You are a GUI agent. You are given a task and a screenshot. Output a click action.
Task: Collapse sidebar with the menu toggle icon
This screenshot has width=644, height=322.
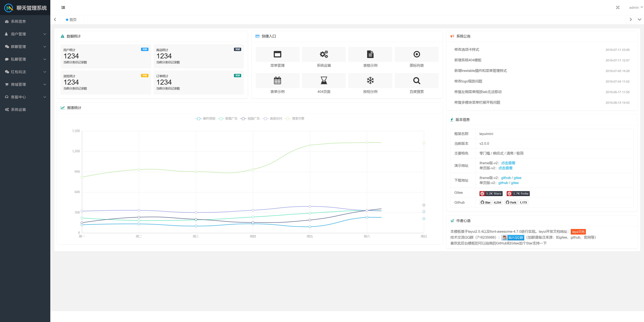point(63,8)
